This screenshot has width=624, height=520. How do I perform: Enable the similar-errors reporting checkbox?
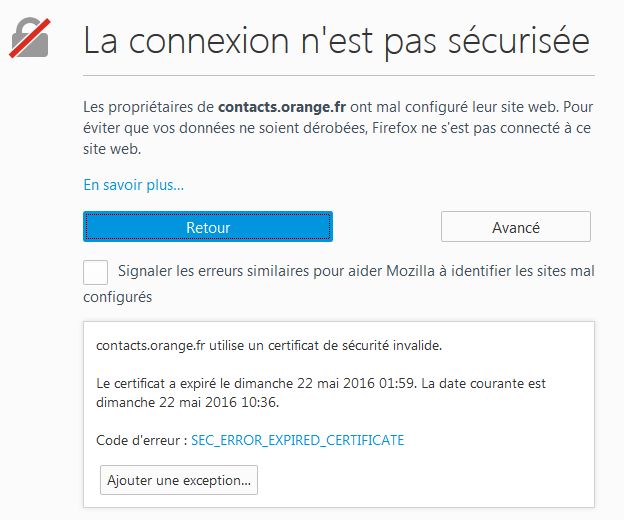(x=96, y=272)
